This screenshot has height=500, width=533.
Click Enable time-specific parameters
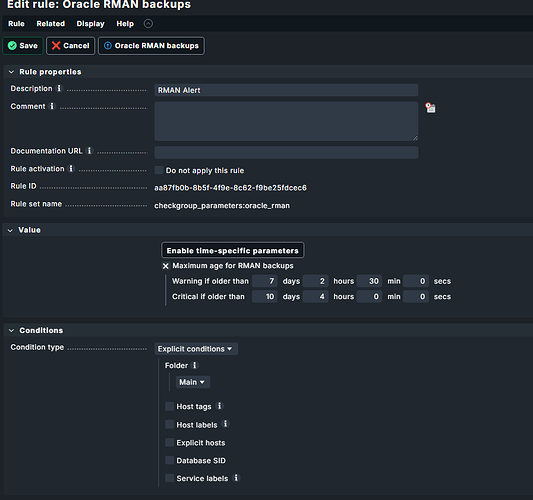(x=233, y=251)
